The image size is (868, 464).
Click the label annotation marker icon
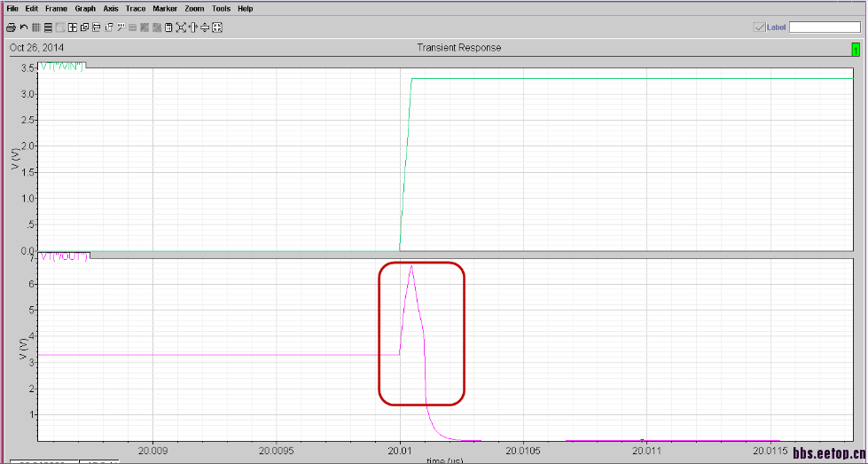(x=121, y=27)
